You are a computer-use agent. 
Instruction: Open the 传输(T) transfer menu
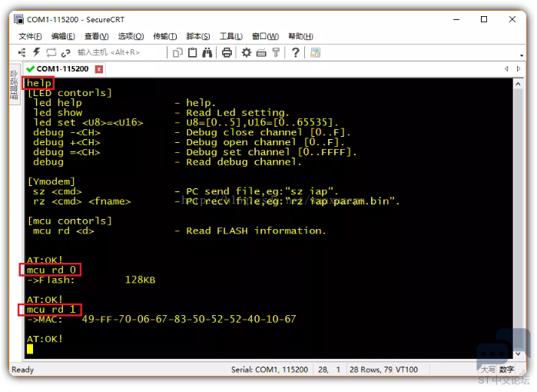pyautogui.click(x=164, y=36)
